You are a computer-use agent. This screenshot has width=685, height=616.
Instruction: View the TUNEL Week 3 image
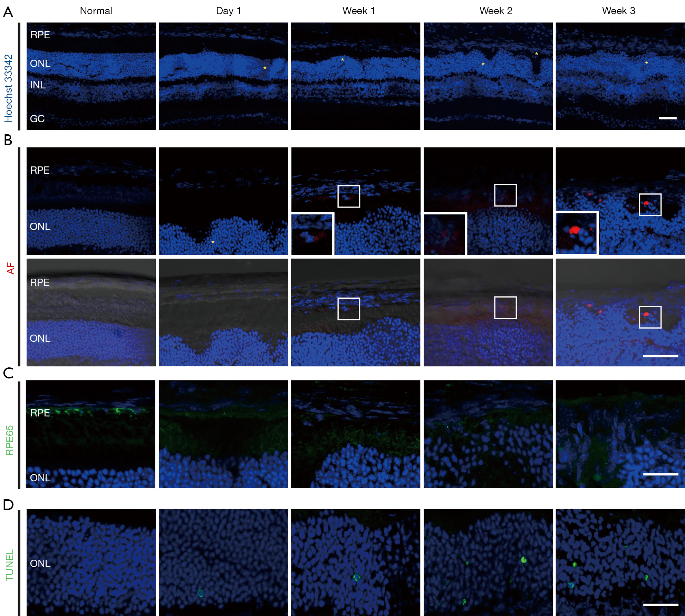click(x=620, y=562)
